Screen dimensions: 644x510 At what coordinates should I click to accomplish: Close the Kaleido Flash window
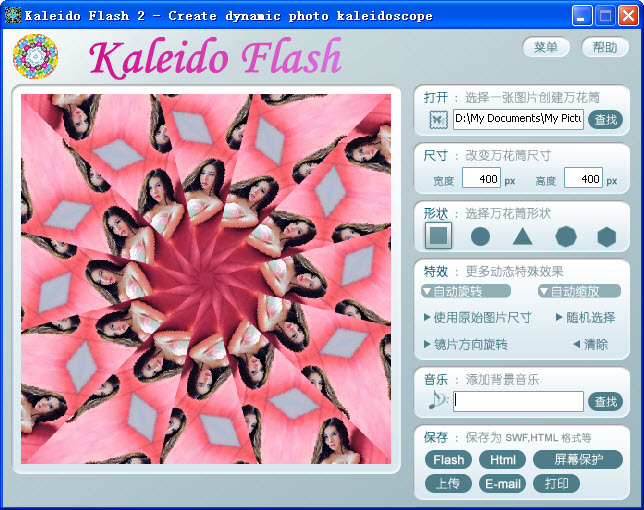coord(628,16)
